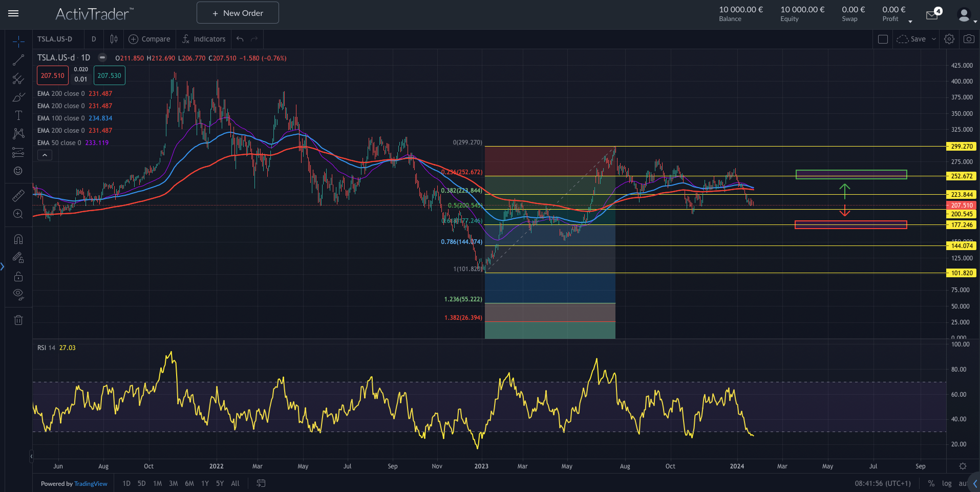This screenshot has width=980, height=492.
Task: Activate the text annotation tool
Action: pos(18,116)
